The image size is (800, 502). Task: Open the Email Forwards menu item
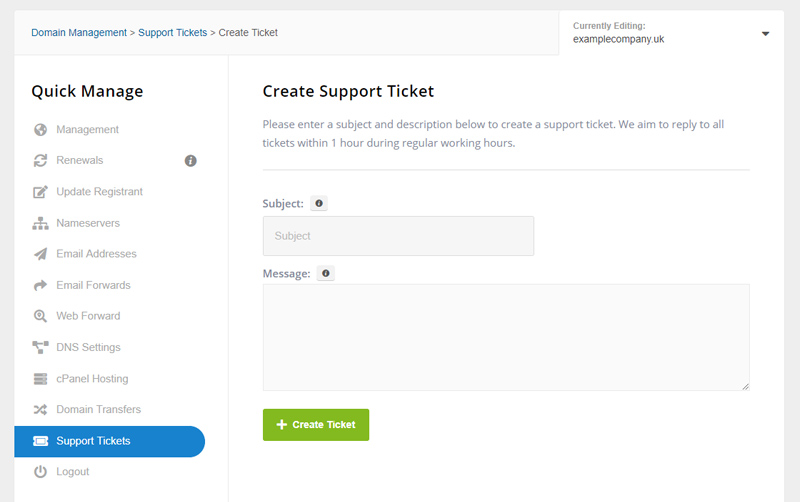(x=93, y=285)
